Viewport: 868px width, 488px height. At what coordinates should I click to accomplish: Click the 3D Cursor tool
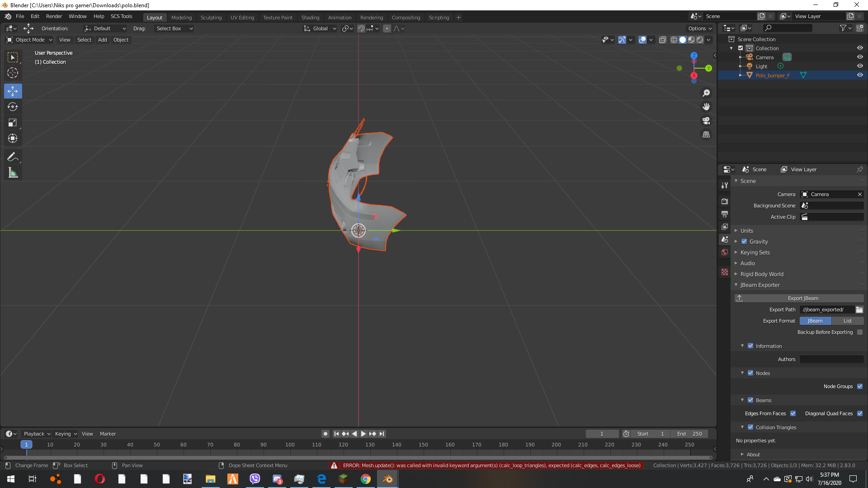click(x=13, y=73)
